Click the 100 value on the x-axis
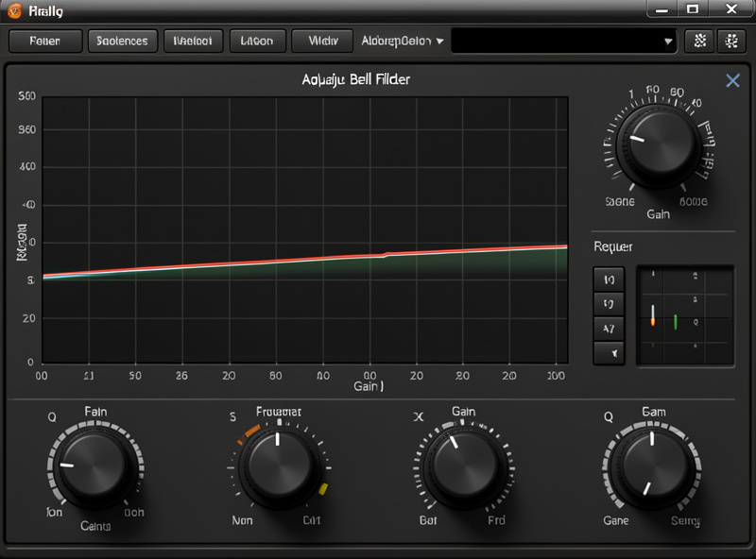The image size is (756, 559). pos(556,376)
